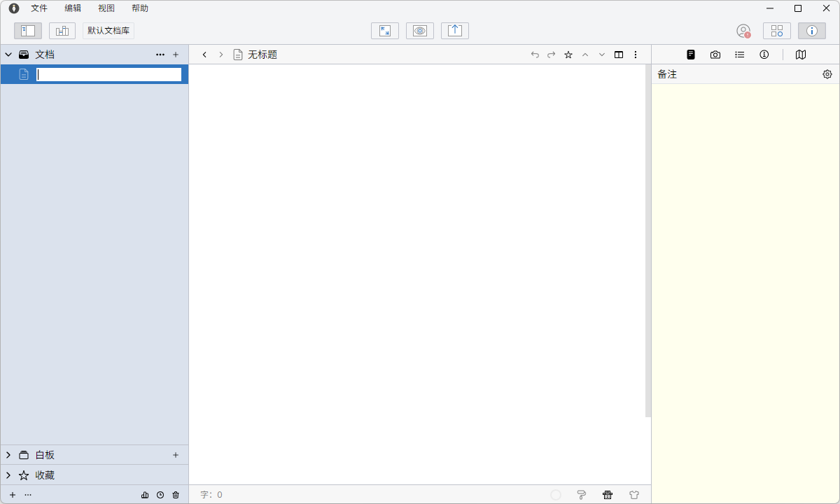The image size is (840, 504).
Task: Open history clock icon in sidebar
Action: pos(160,495)
